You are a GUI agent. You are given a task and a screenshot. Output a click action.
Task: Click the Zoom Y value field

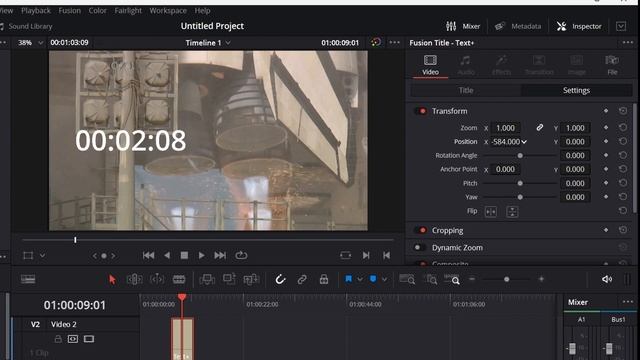pyautogui.click(x=575, y=128)
